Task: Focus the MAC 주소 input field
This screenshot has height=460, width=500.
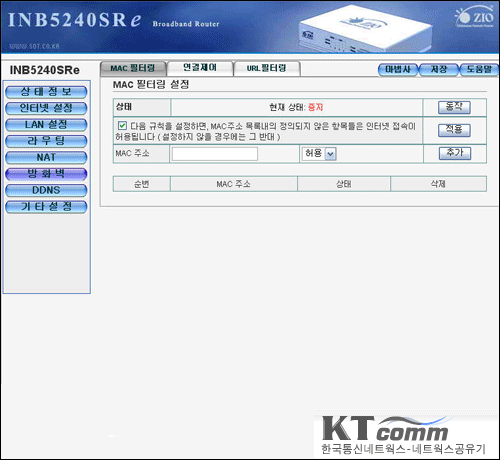Action: click(215, 154)
